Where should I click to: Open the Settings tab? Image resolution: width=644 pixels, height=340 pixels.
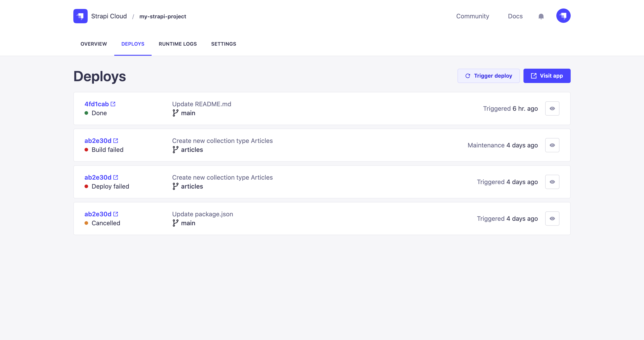click(x=224, y=44)
